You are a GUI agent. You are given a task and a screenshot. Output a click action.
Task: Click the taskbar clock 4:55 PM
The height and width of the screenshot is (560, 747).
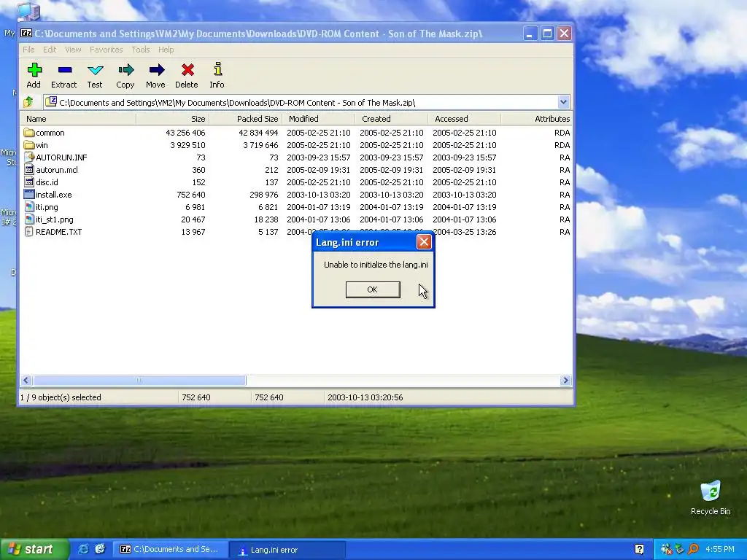click(720, 549)
